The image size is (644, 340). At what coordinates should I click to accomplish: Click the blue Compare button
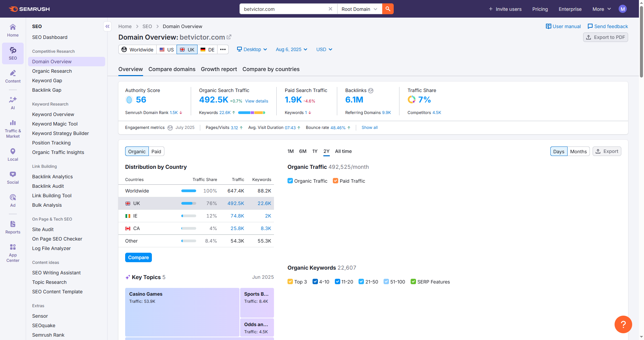(138, 257)
